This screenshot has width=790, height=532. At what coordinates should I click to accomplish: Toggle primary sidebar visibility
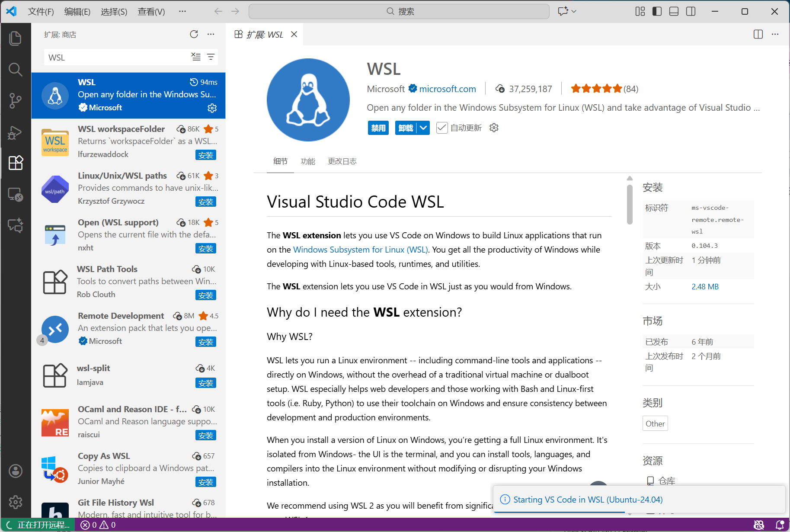point(657,11)
